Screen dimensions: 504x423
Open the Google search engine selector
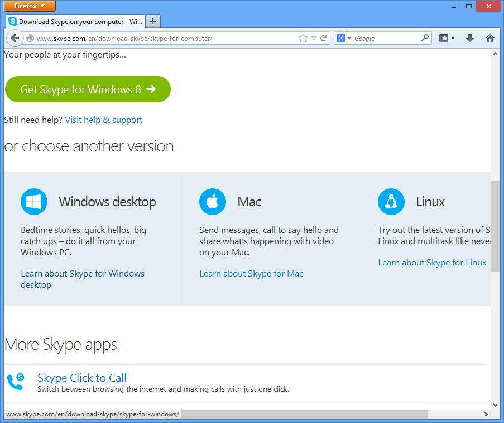[x=344, y=39]
